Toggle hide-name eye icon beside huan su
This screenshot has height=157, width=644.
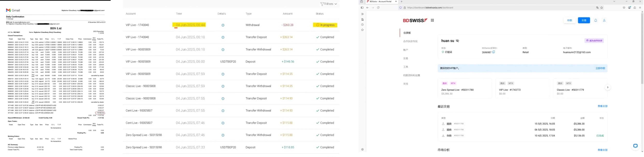(x=457, y=41)
